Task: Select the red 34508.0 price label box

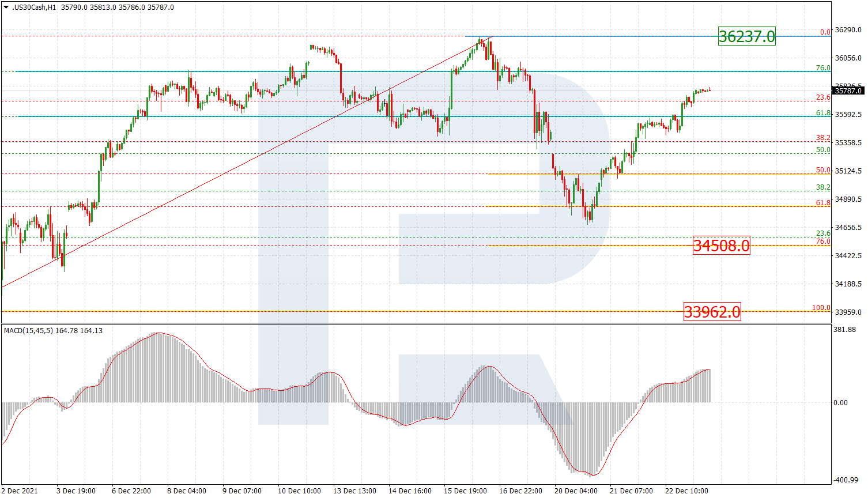Action: (x=721, y=246)
